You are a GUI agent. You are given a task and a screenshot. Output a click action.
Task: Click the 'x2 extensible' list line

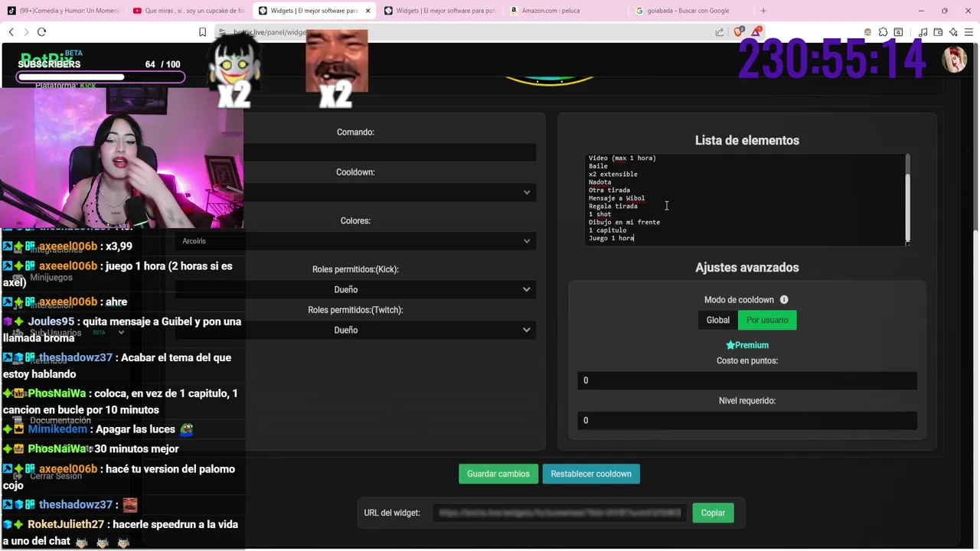click(612, 174)
